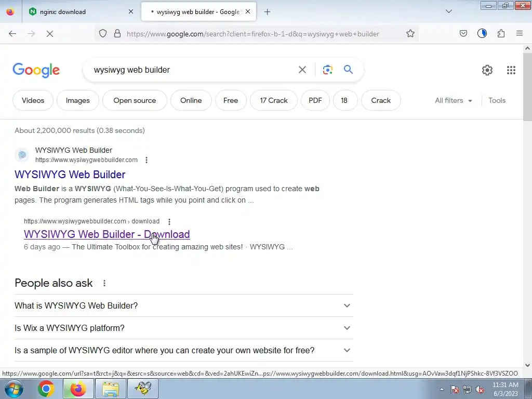Switch to Firefox on taskbar

tap(78, 389)
